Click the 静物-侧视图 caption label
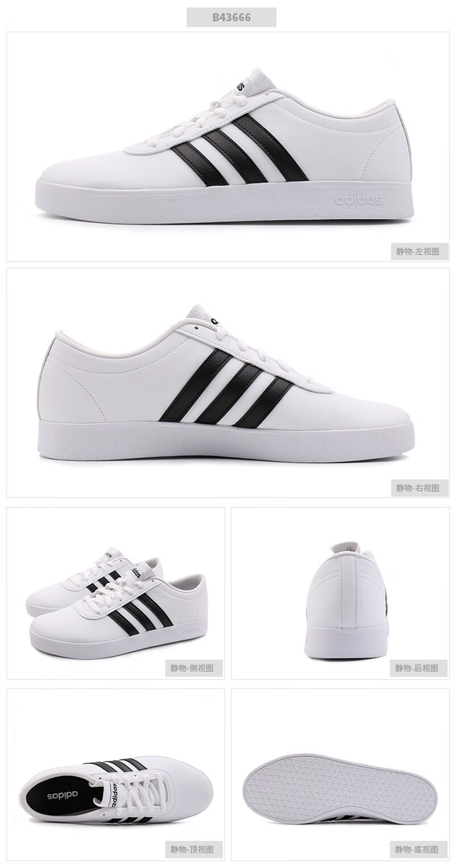The image size is (455, 868). pyautogui.click(x=193, y=668)
